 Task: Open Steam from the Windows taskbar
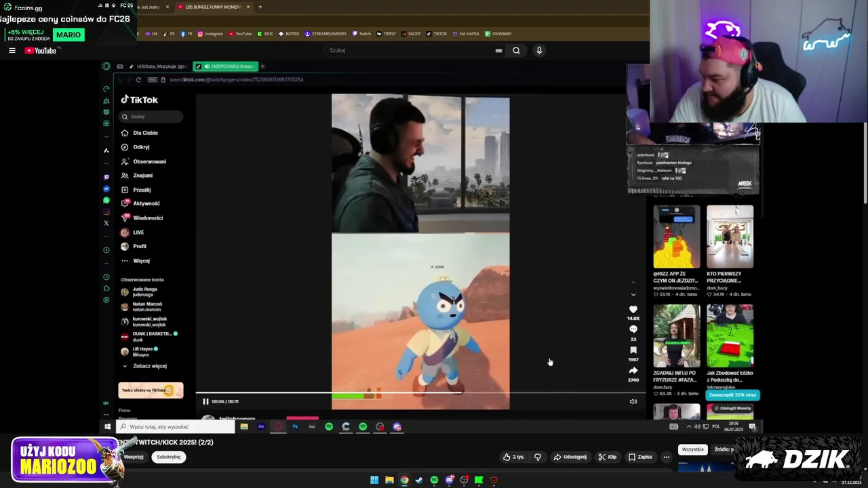click(x=419, y=480)
